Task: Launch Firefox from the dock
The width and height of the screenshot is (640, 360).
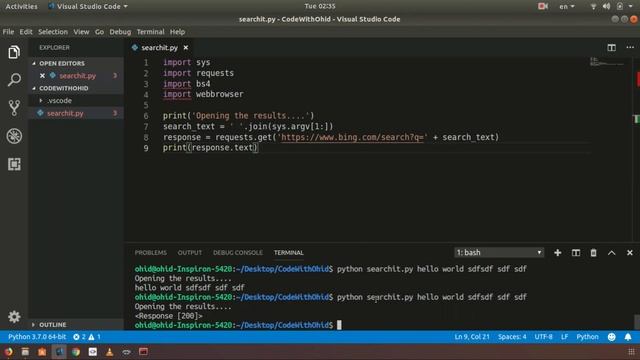Action: [x=8, y=351]
